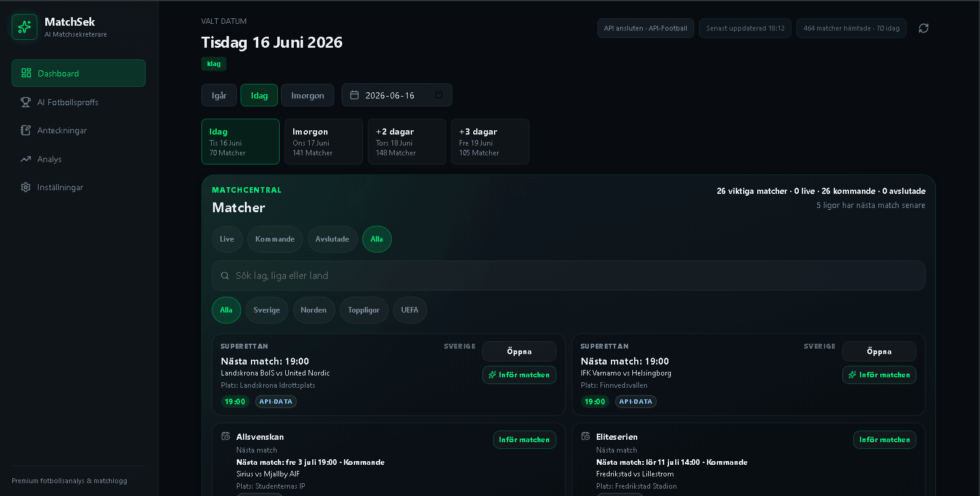980x496 pixels.
Task: Go to Anteckningar section
Action: coord(78,130)
